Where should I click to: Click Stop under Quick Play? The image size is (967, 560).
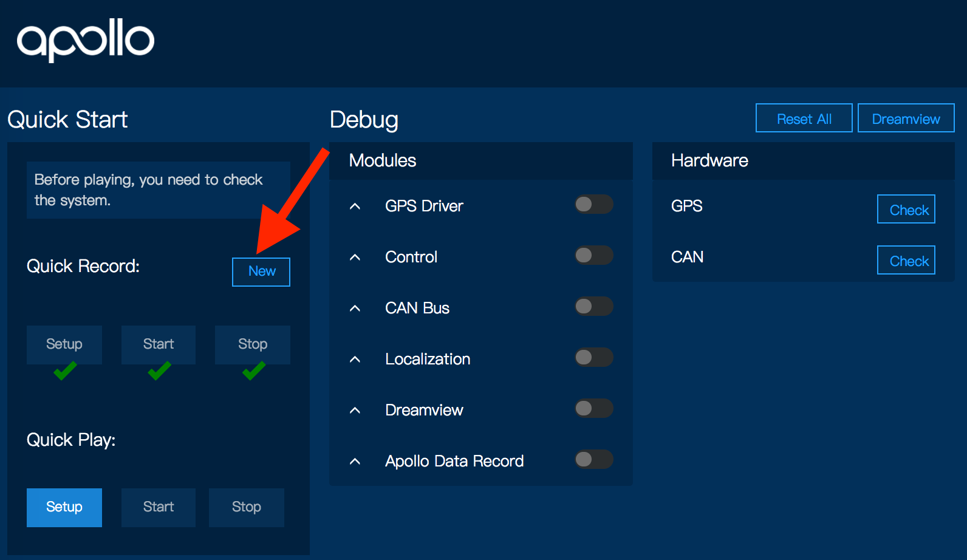(x=247, y=507)
